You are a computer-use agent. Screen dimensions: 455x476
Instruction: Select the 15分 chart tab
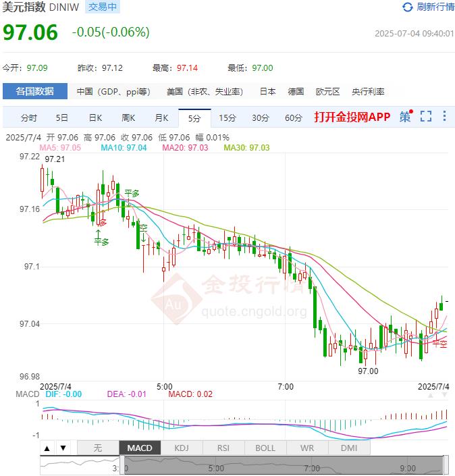pyautogui.click(x=228, y=117)
